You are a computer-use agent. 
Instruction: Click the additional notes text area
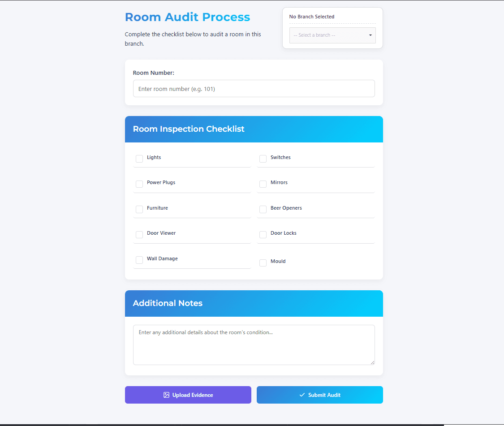coord(254,344)
